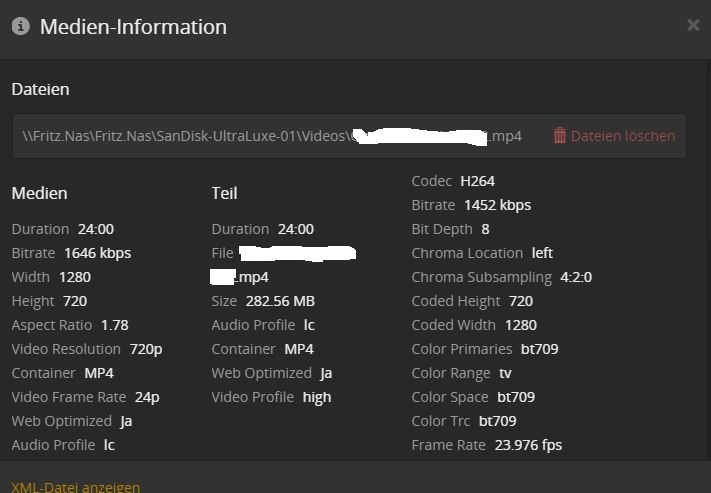The width and height of the screenshot is (711, 493).
Task: Click the 23.976 fps frame rate value
Action: (x=524, y=445)
